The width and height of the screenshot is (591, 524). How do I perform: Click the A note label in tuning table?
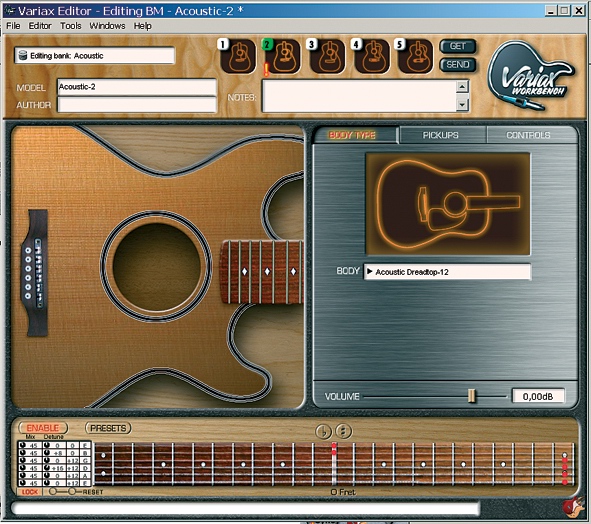click(x=85, y=476)
